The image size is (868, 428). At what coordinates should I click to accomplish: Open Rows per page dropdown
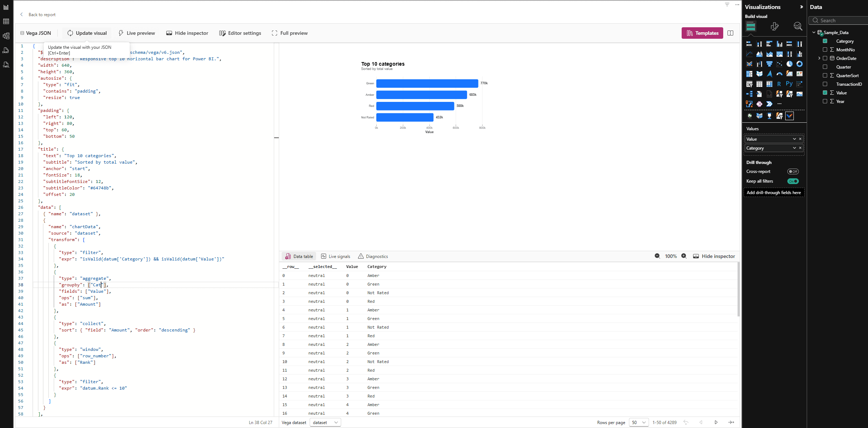pyautogui.click(x=639, y=423)
